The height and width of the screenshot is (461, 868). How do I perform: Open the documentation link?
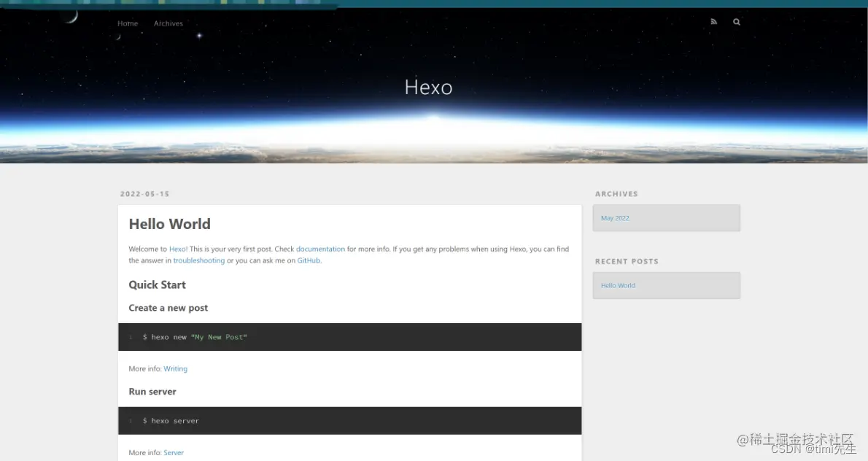tap(320, 249)
